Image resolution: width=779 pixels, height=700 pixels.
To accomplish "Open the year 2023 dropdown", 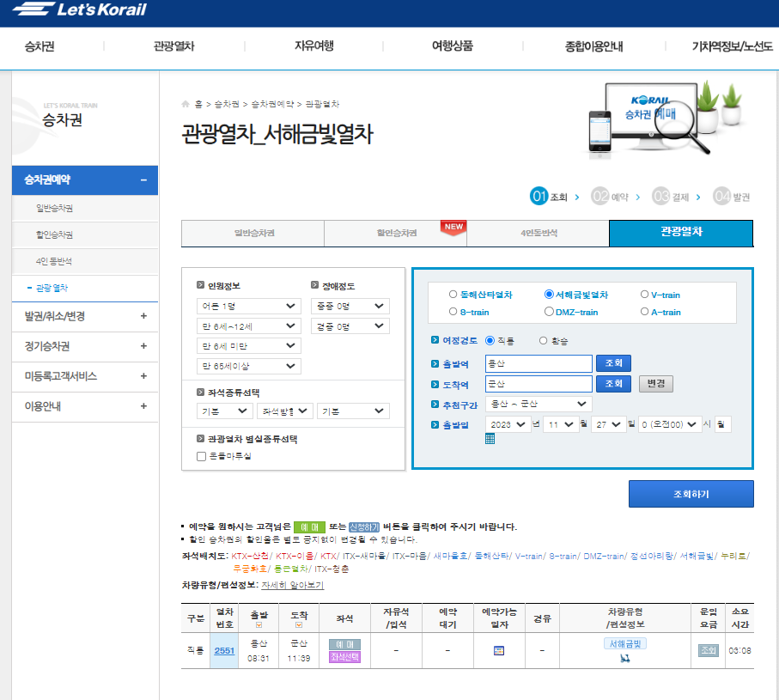I will tap(508, 424).
